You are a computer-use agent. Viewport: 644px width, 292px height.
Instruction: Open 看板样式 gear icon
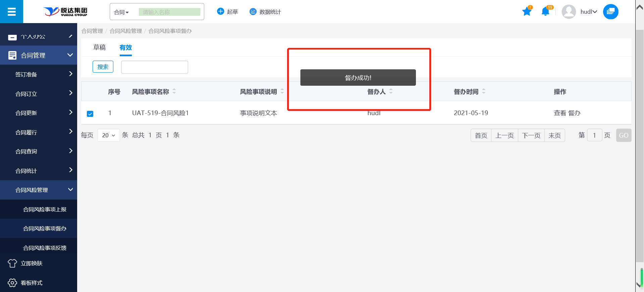12,283
